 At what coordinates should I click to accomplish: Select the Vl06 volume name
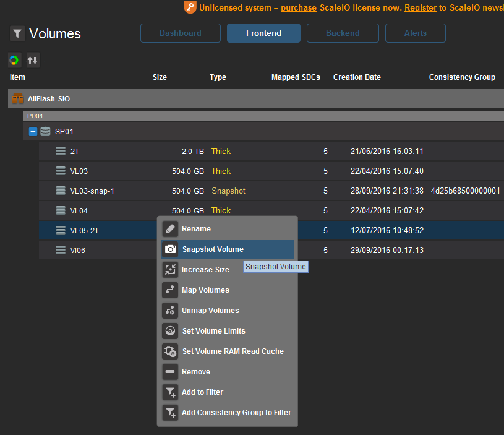pyautogui.click(x=77, y=251)
